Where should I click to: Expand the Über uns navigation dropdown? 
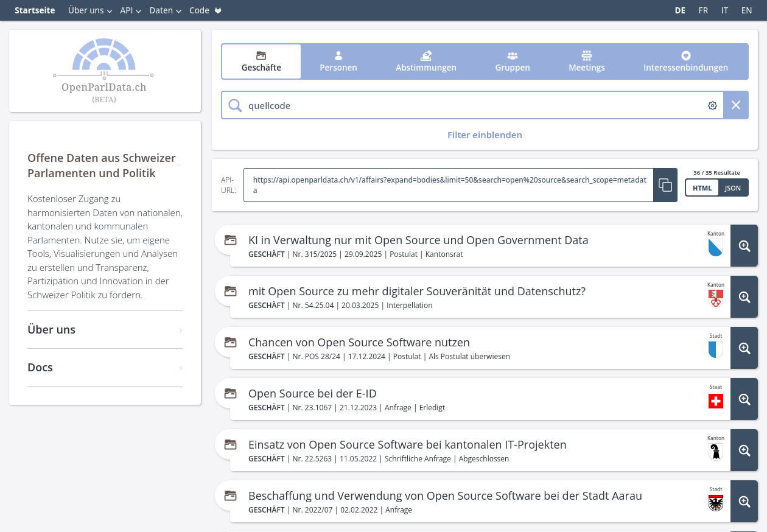pyautogui.click(x=86, y=10)
